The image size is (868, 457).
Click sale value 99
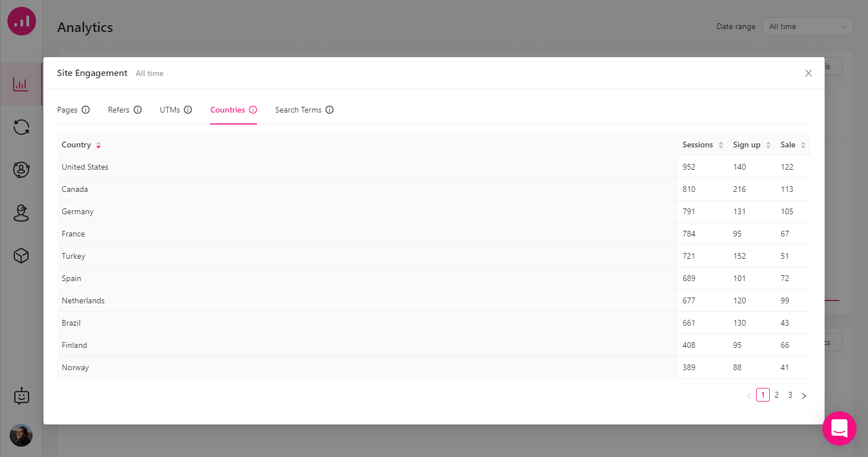tap(785, 300)
